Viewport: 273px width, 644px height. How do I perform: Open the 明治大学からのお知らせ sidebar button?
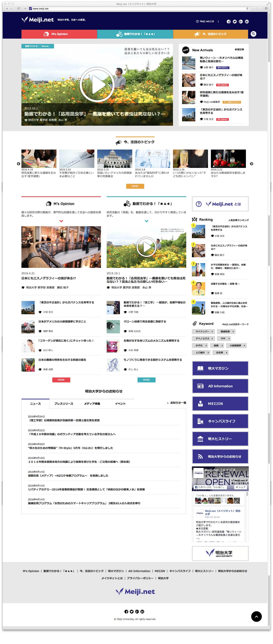pos(220,456)
